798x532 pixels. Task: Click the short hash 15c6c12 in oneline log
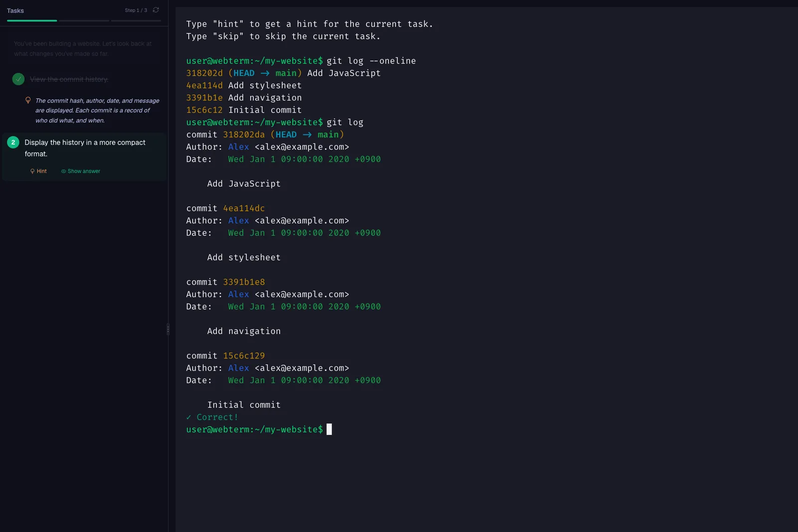[x=204, y=110]
